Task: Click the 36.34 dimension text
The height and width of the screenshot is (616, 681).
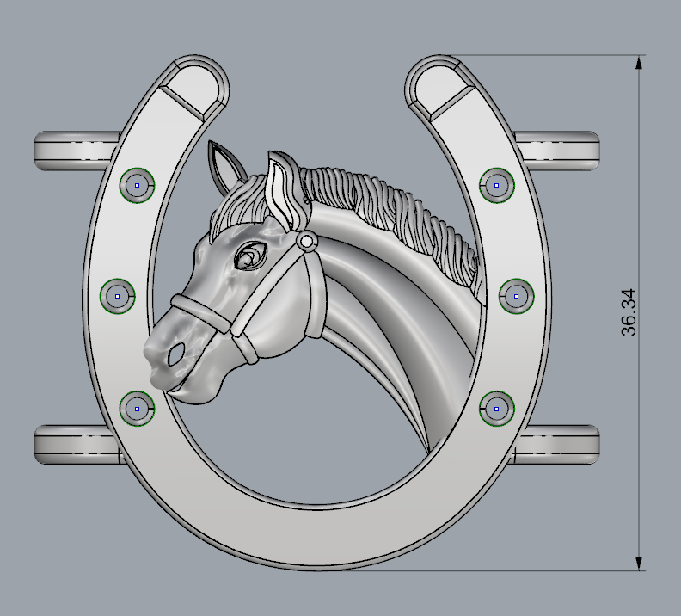Action: [x=628, y=311]
